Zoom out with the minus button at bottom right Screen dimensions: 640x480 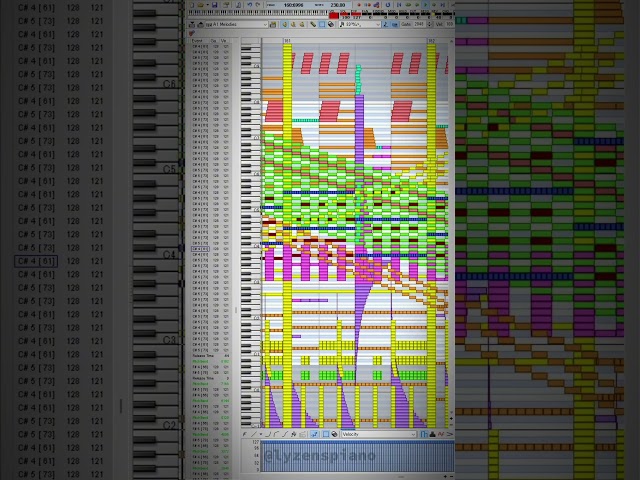pyautogui.click(x=451, y=477)
